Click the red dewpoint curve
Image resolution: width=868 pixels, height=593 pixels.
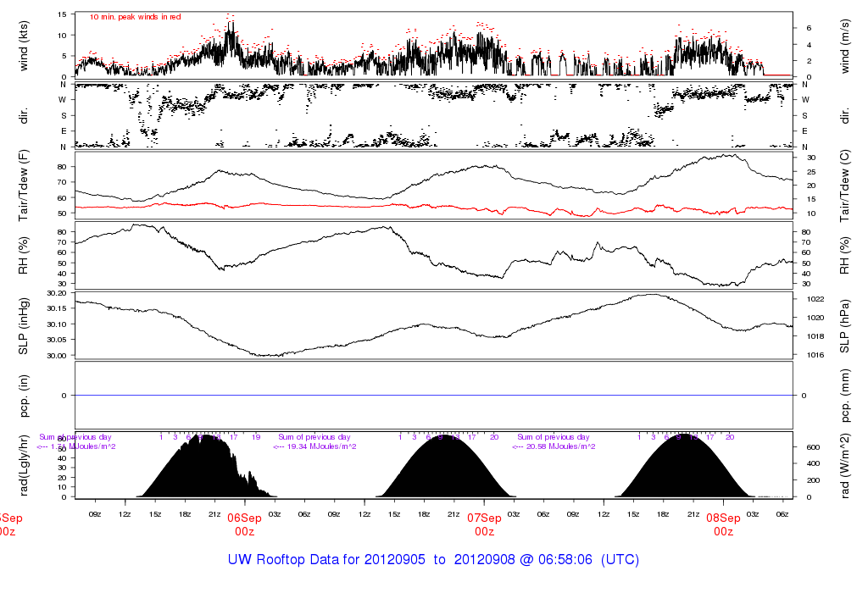[433, 208]
